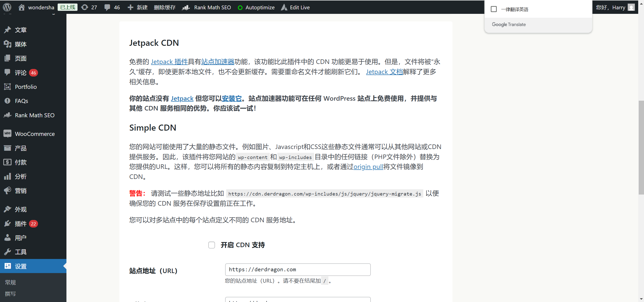Viewport: 644px width, 302px height.
Task: Open the 评论 (Comments) section
Action: 20,73
